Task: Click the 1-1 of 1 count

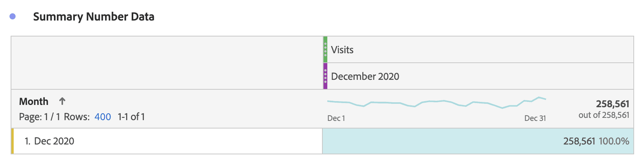Action: [x=131, y=117]
